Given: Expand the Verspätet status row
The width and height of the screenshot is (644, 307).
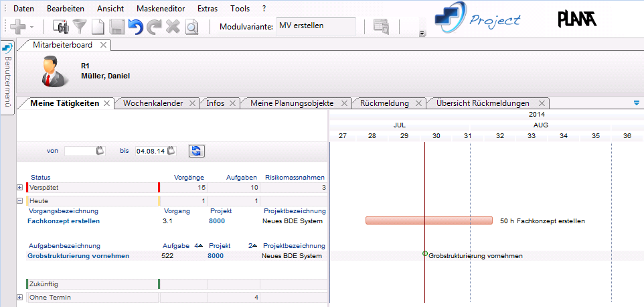Looking at the screenshot, I should (x=19, y=188).
